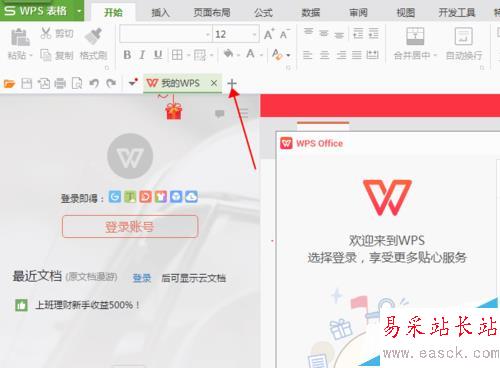Switch to the 插入 ribbon tab

(160, 13)
